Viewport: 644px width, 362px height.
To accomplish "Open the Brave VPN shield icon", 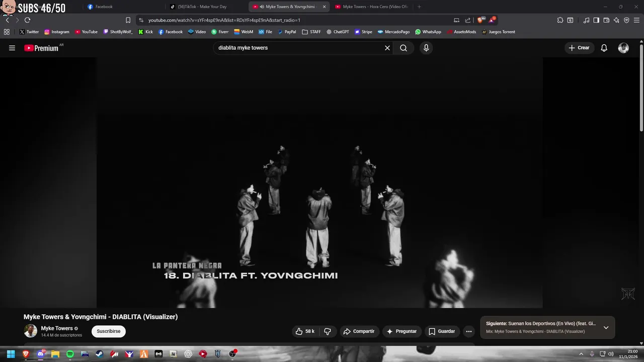I will point(626,20).
